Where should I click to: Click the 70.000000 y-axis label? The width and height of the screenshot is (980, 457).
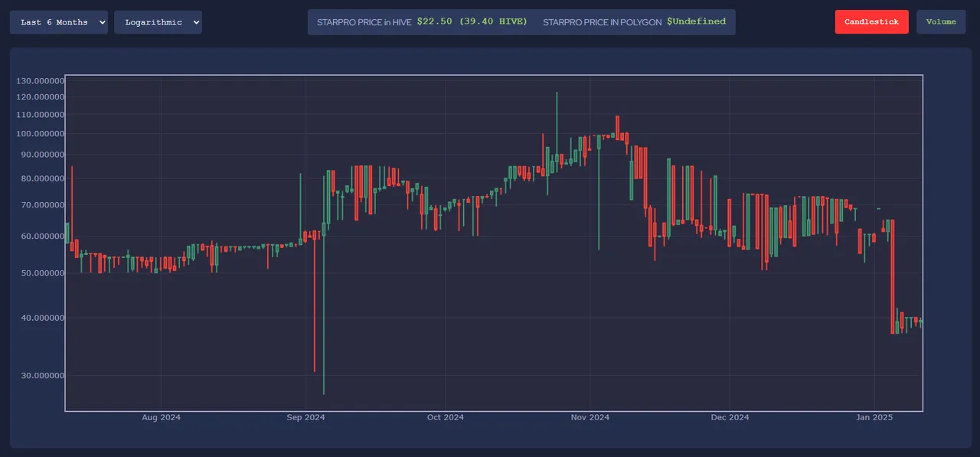(x=43, y=205)
